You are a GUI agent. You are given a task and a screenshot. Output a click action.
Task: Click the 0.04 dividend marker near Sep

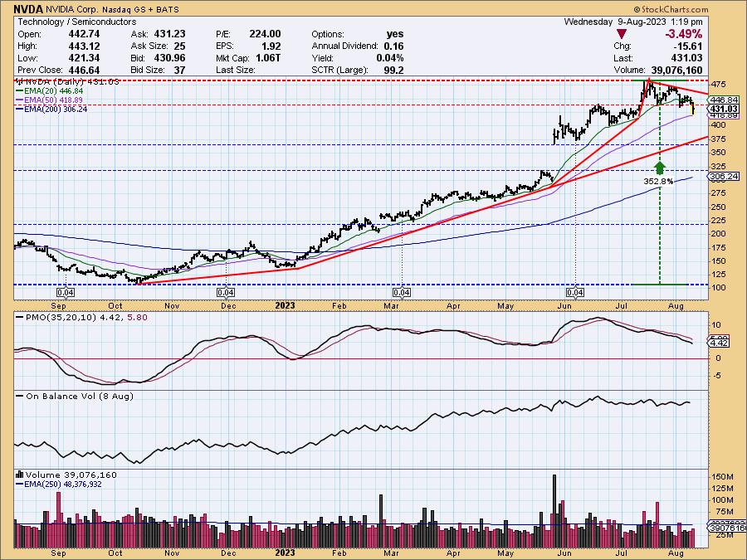pos(66,292)
